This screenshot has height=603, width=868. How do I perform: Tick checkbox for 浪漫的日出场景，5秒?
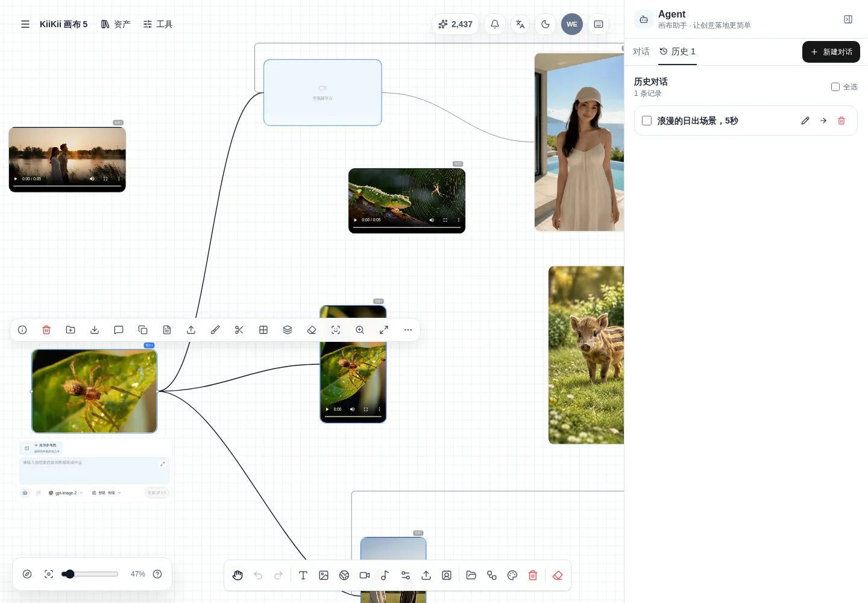(647, 121)
